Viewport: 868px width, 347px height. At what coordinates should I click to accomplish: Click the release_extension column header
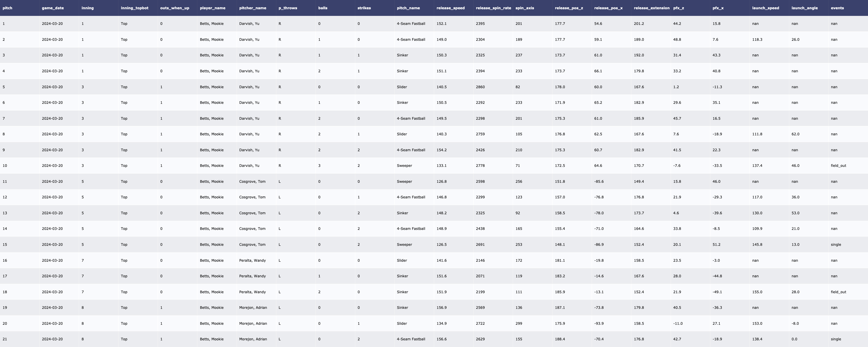651,8
